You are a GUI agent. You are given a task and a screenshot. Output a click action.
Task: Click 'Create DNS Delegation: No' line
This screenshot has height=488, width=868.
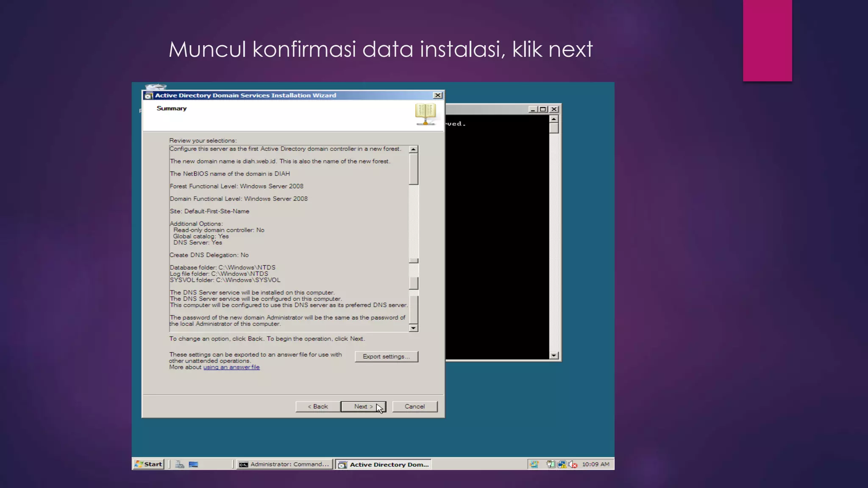coord(209,255)
